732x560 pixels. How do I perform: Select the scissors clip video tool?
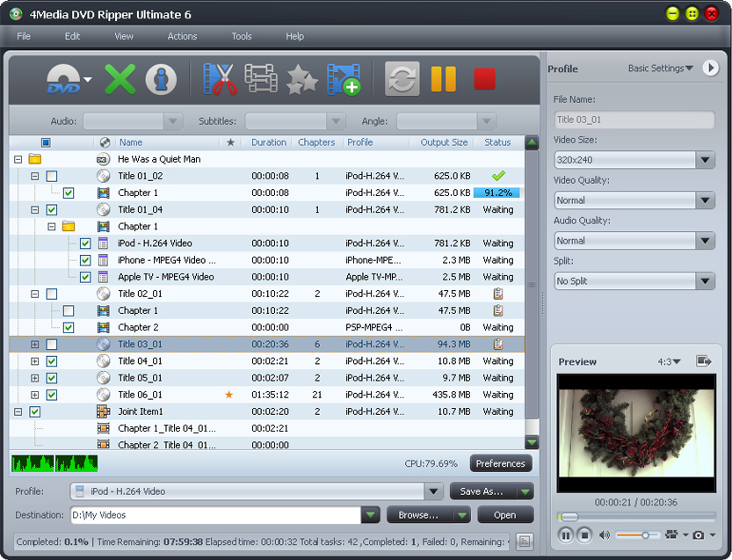pyautogui.click(x=220, y=79)
